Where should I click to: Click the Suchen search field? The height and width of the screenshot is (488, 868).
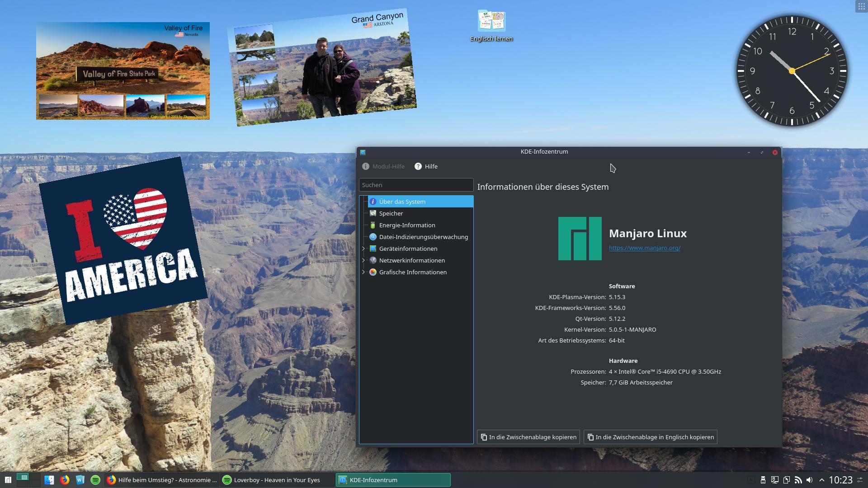tap(416, 185)
